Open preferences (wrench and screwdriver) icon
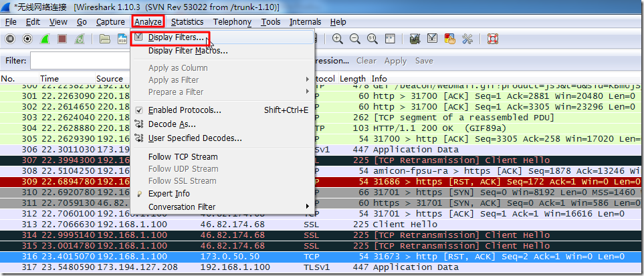Viewport: 644px width, 276px height. point(467,39)
